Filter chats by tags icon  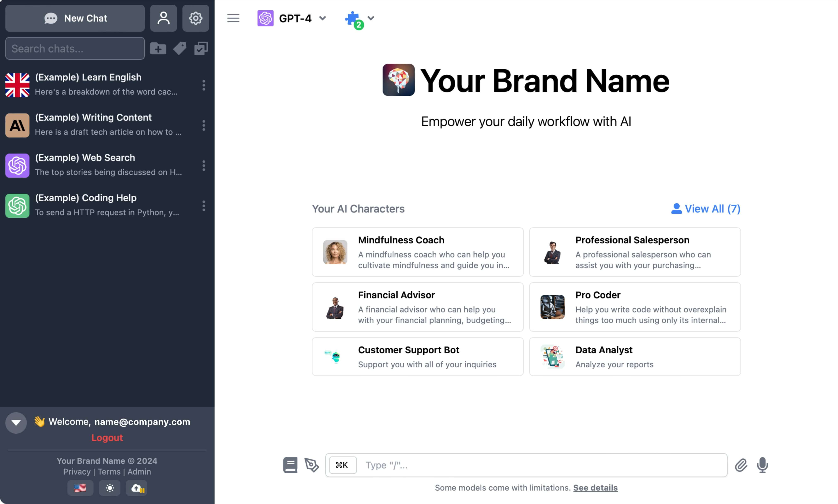click(x=180, y=48)
